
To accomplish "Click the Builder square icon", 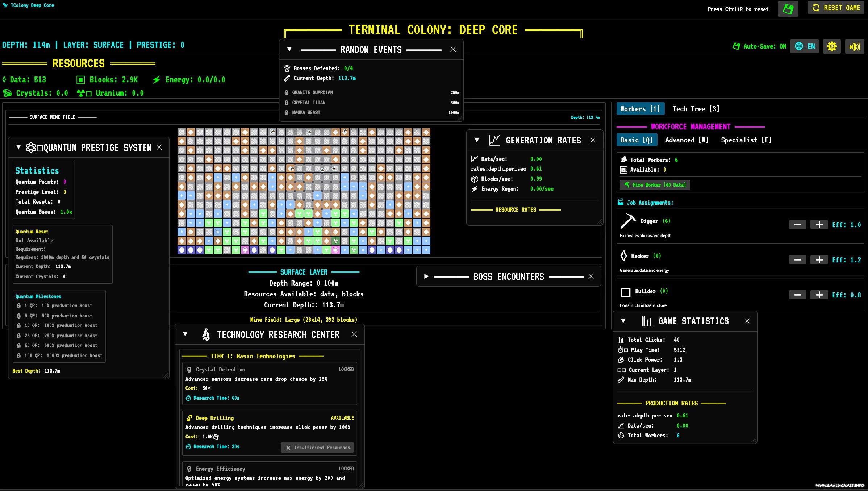I will point(625,292).
